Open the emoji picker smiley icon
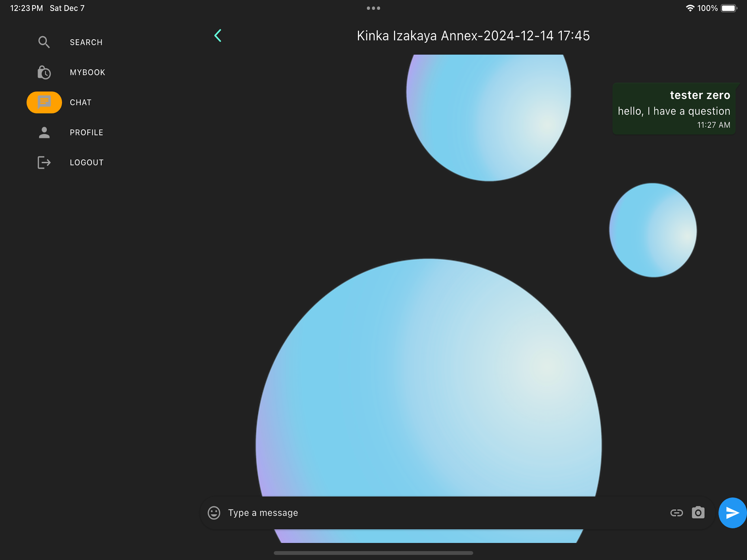This screenshot has height=560, width=747. pos(214,513)
